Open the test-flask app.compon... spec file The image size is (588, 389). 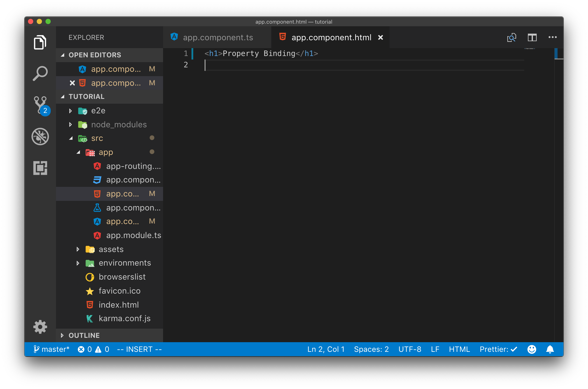[x=110, y=208]
